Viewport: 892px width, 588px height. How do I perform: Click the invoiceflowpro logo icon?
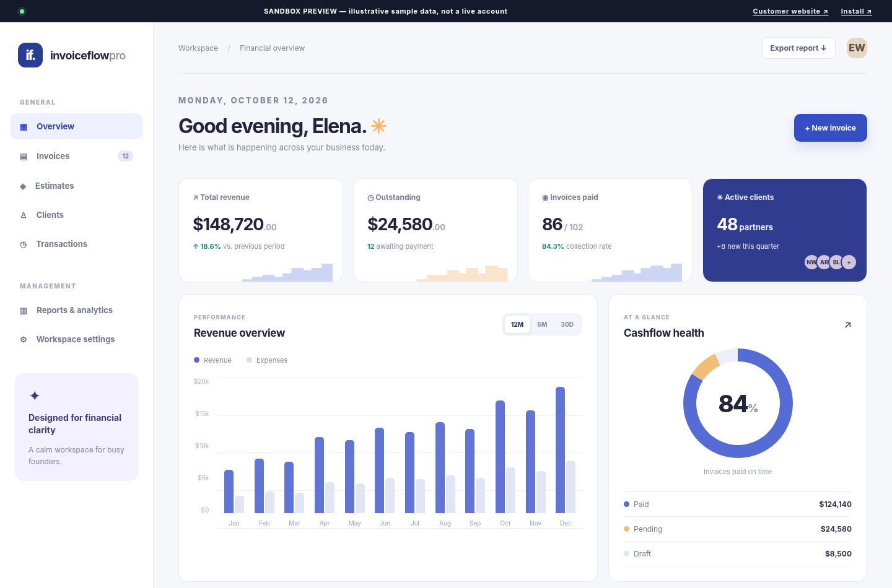tap(30, 55)
